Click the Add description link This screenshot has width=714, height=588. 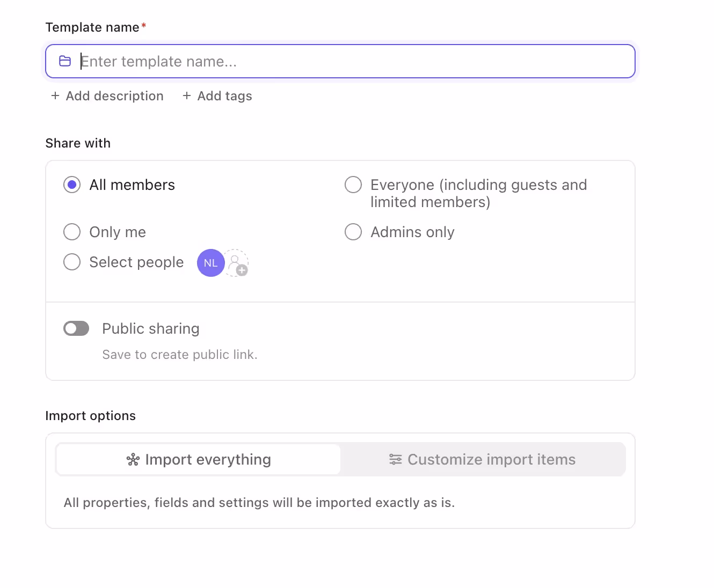[114, 96]
